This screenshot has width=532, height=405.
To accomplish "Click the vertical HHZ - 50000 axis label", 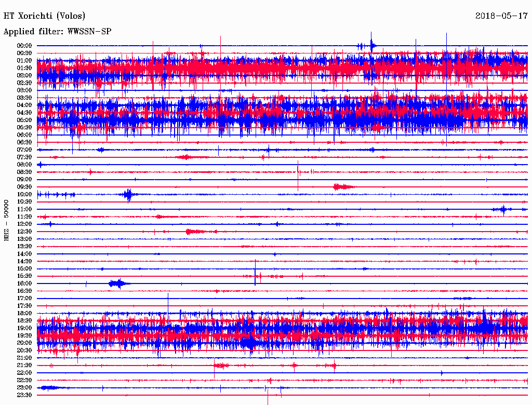I will click(7, 220).
